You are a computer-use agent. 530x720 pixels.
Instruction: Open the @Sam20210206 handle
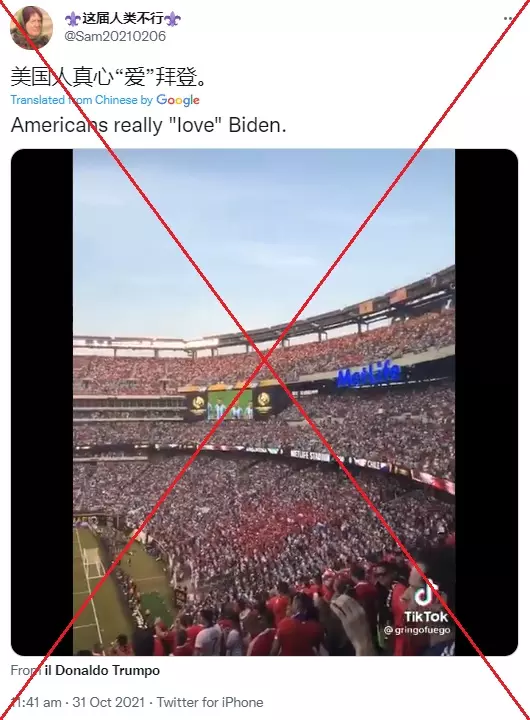coord(115,36)
